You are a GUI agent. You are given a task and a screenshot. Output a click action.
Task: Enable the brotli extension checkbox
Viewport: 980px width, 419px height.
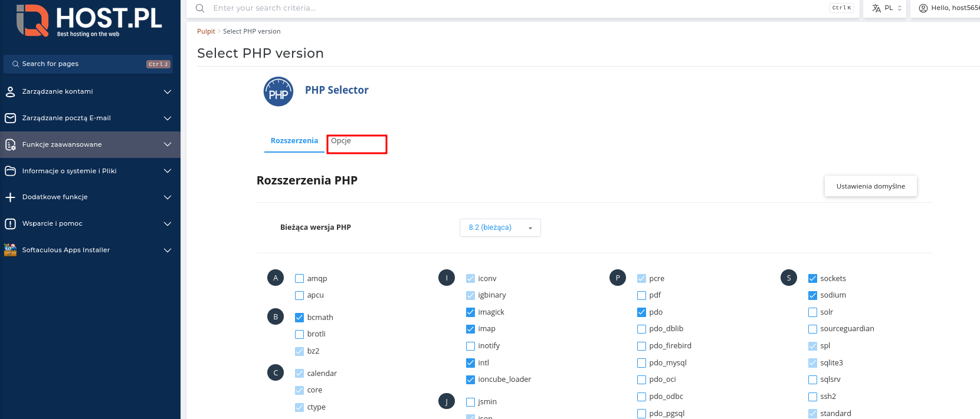(299, 334)
